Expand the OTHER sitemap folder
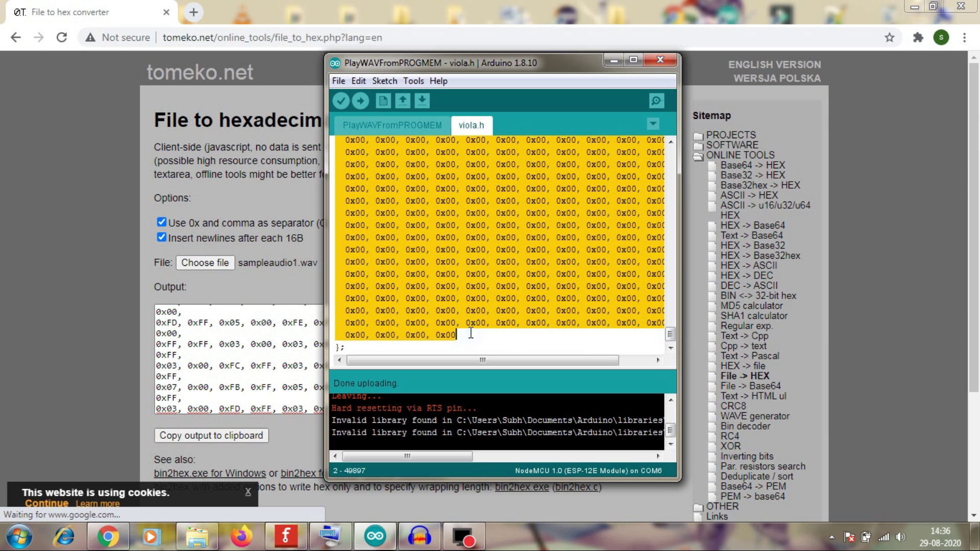The image size is (980, 551). pyautogui.click(x=698, y=507)
